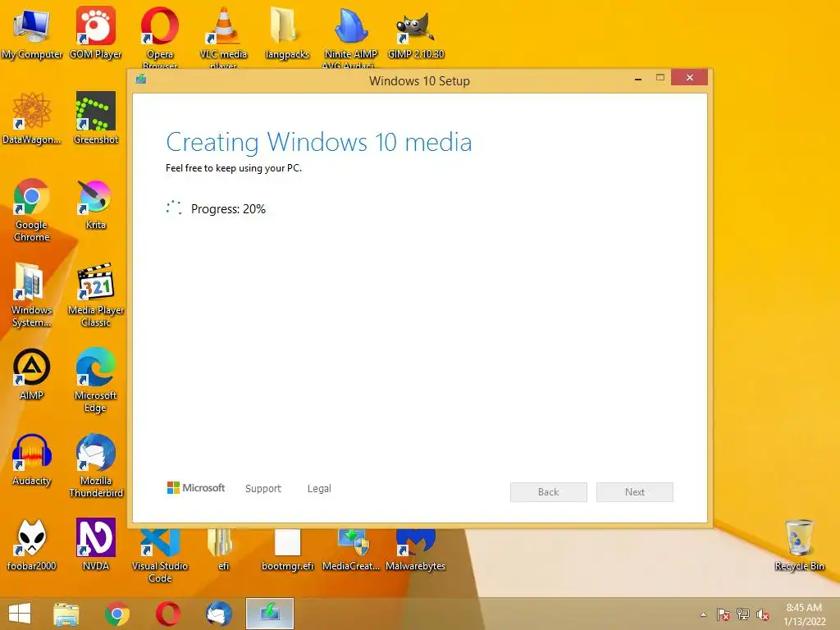Select Windows 10 Setup taskbar button

pos(269,614)
